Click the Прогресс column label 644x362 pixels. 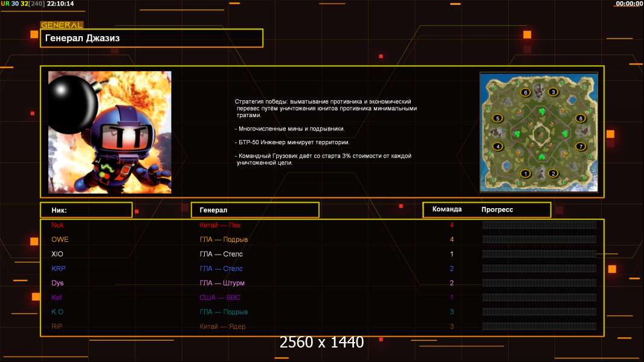tap(497, 209)
